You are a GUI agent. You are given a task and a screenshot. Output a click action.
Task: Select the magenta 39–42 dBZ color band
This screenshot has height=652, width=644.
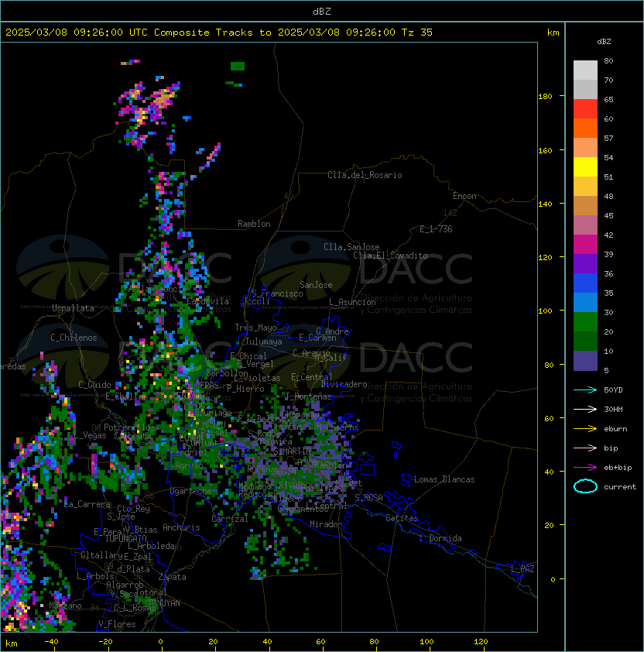coord(585,245)
